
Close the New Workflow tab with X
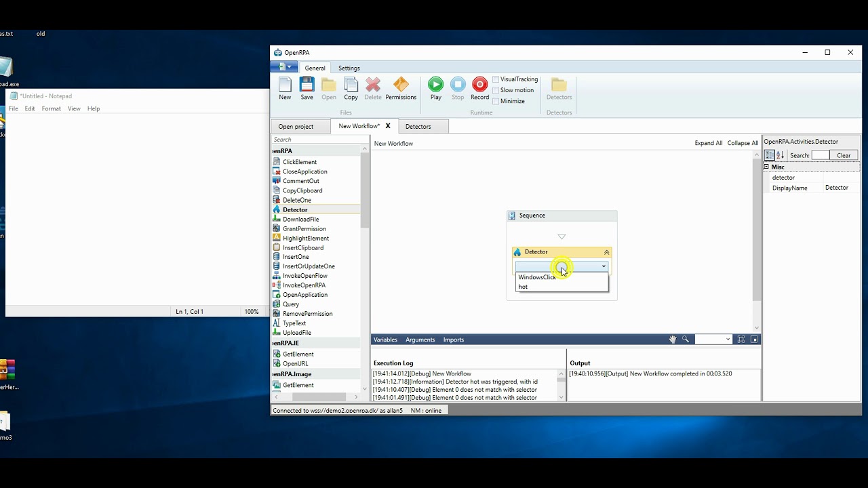tap(388, 126)
